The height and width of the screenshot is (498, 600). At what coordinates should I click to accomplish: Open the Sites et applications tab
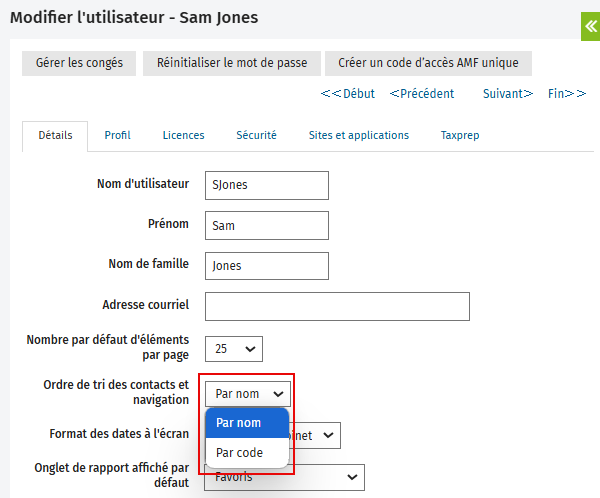pos(358,135)
